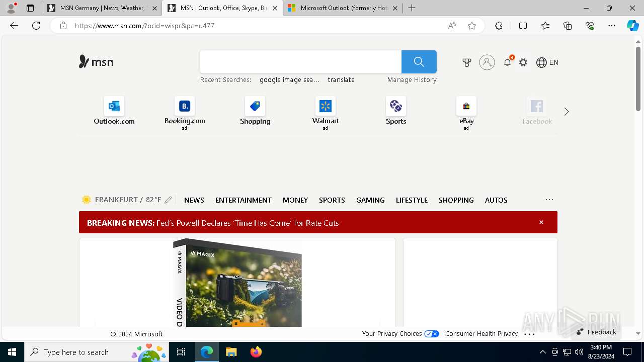The height and width of the screenshot is (362, 644).
Task: Open the Feedback button
Action: [596, 332]
